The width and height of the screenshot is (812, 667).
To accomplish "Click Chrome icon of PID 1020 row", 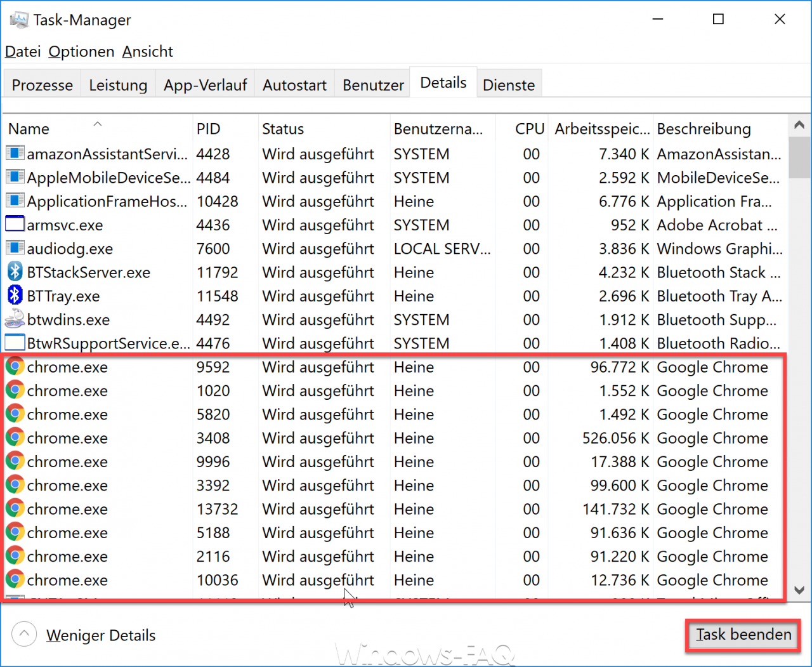I will point(15,390).
